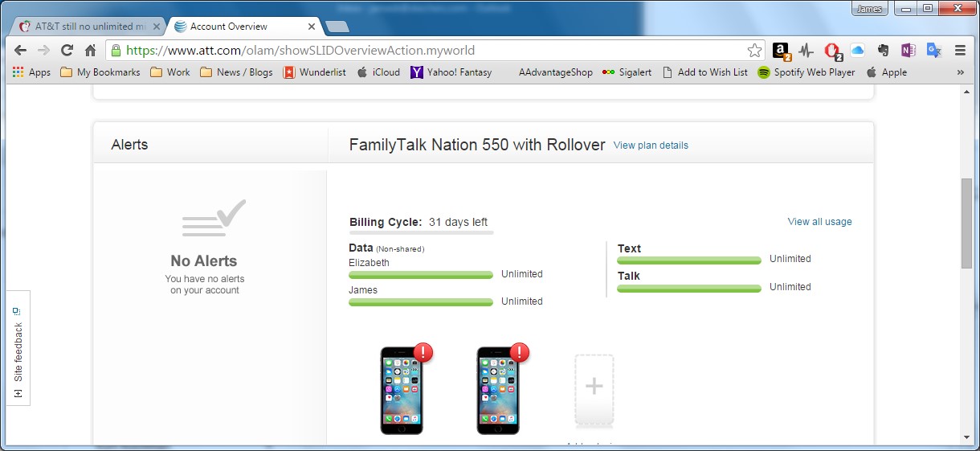Viewport: 980px width, 451px height.
Task: Click the View plan details link
Action: click(651, 146)
